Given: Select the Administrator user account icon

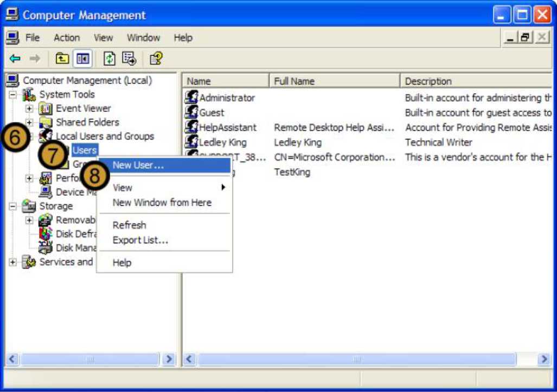Looking at the screenshot, I should tap(191, 98).
